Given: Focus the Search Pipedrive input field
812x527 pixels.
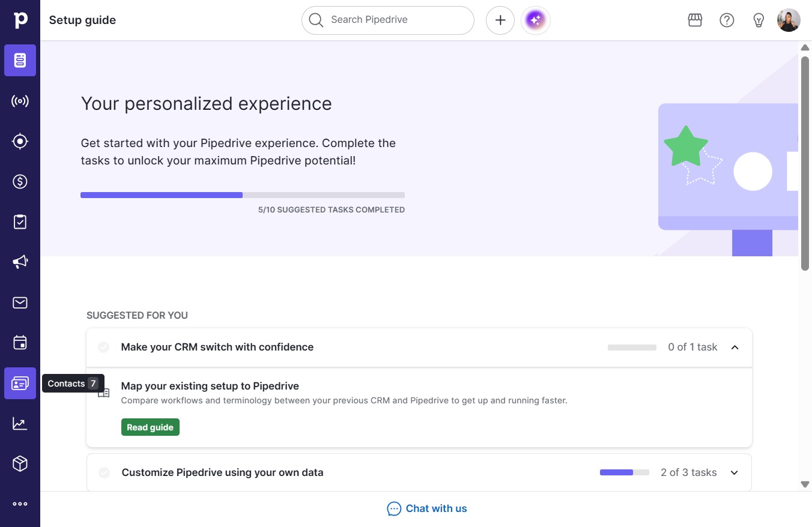Looking at the screenshot, I should 388,20.
